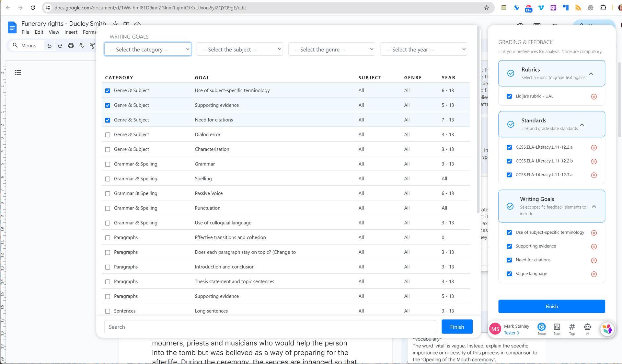
Task: Check the Dialog error goal checkbox
Action: [x=108, y=135]
